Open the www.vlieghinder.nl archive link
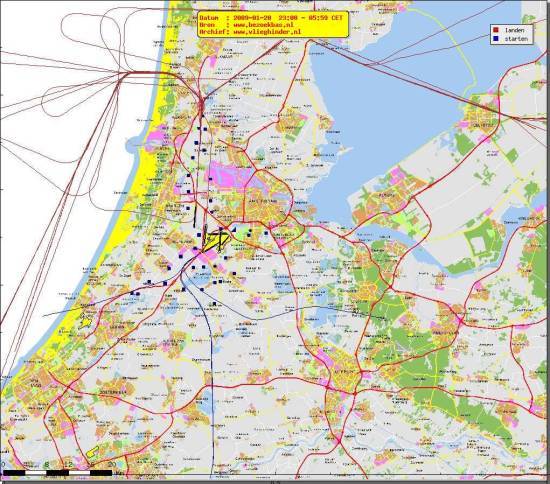Viewport: 550px width, 484px height. pos(267,32)
